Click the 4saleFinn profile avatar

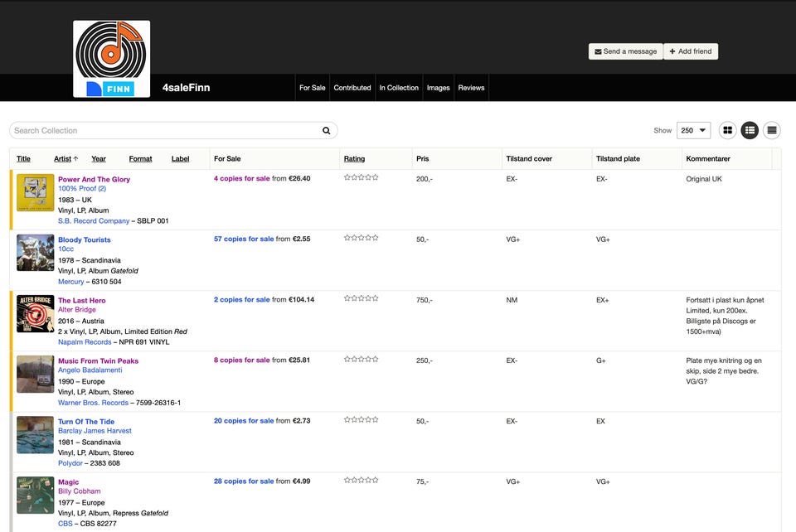coord(112,59)
